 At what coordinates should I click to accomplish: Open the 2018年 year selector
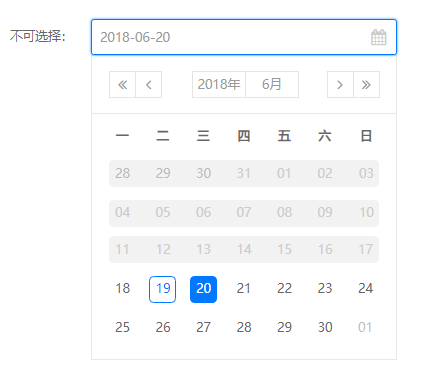(x=219, y=85)
